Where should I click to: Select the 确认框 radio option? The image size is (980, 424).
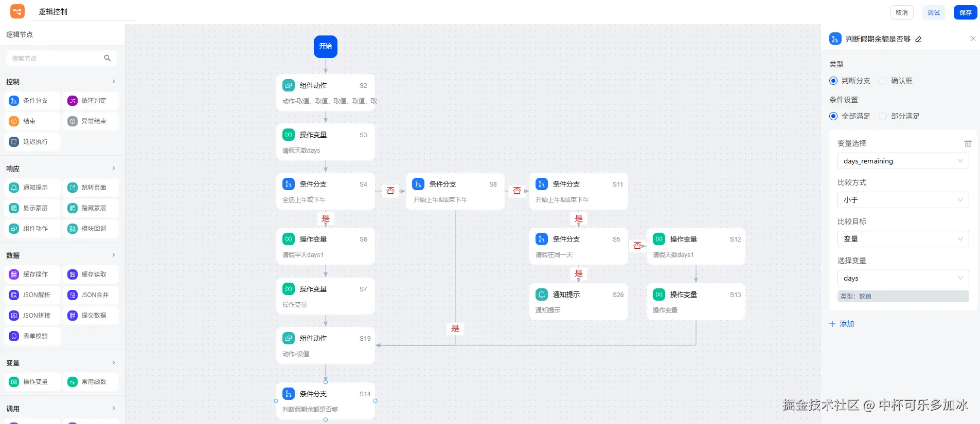pyautogui.click(x=883, y=81)
